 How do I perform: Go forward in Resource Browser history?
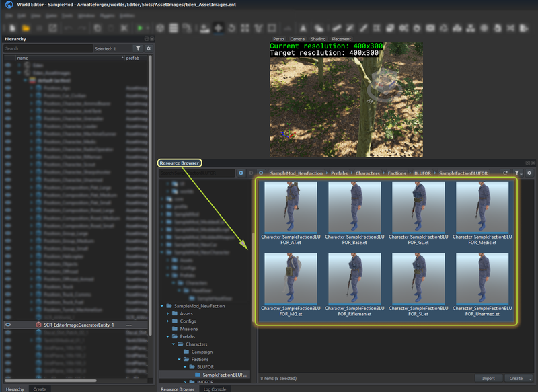[251, 173]
